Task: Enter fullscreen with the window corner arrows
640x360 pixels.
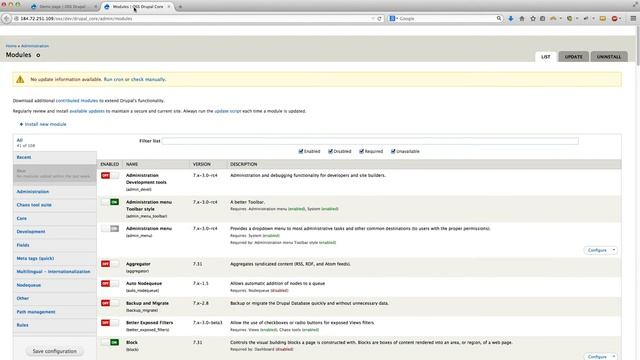Action: point(636,4)
